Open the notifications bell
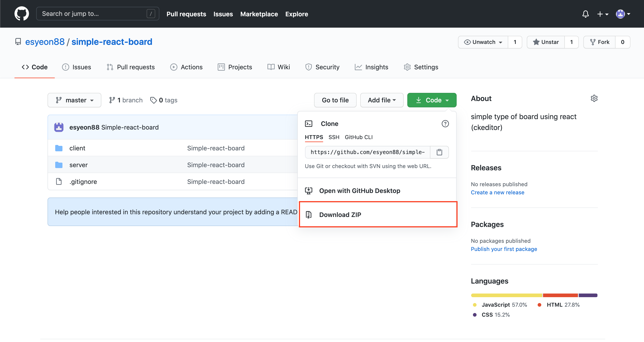 tap(585, 14)
